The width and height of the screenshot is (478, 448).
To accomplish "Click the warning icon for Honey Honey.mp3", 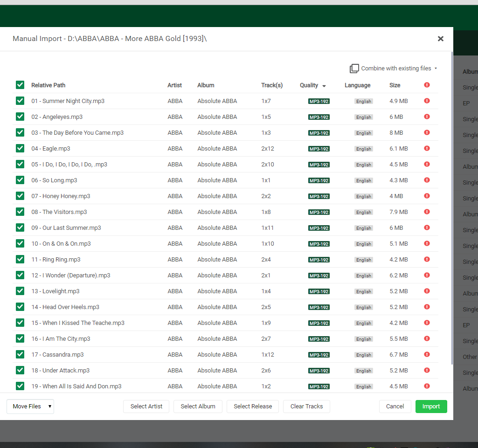I will coord(427,196).
